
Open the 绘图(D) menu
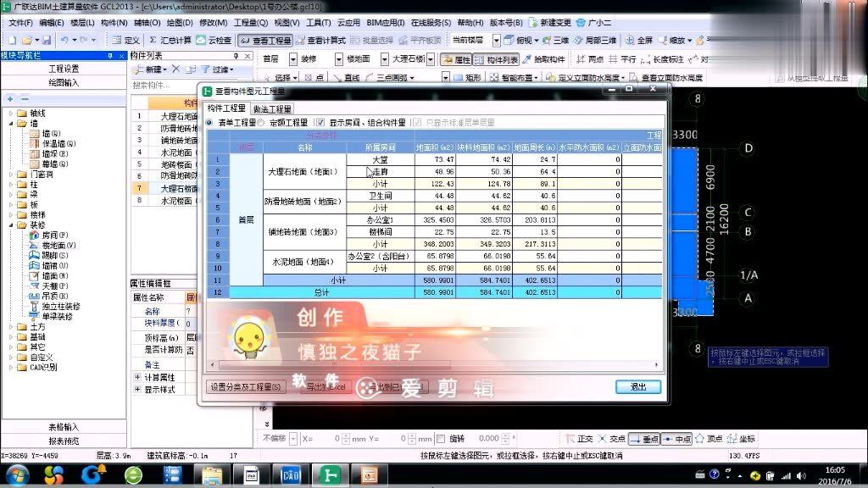coord(180,23)
